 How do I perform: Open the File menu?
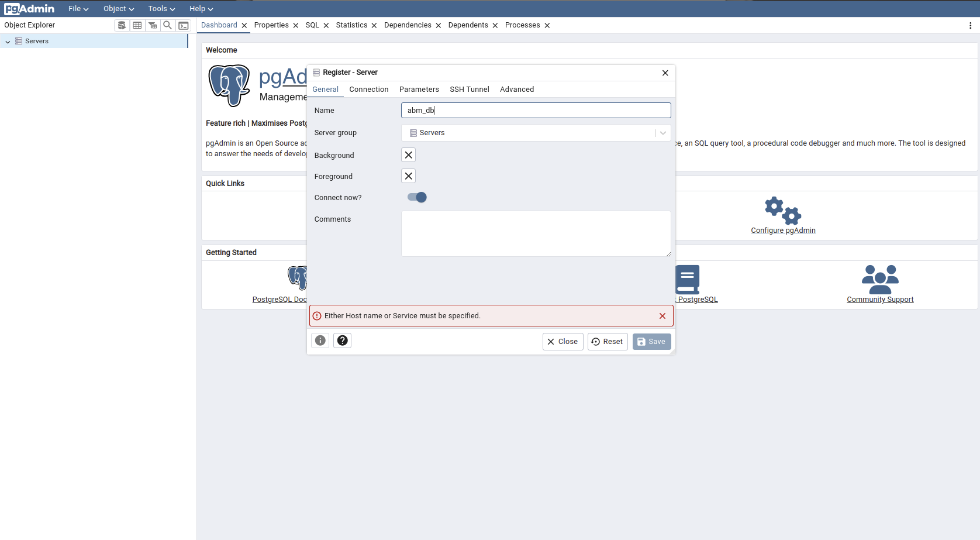[78, 9]
